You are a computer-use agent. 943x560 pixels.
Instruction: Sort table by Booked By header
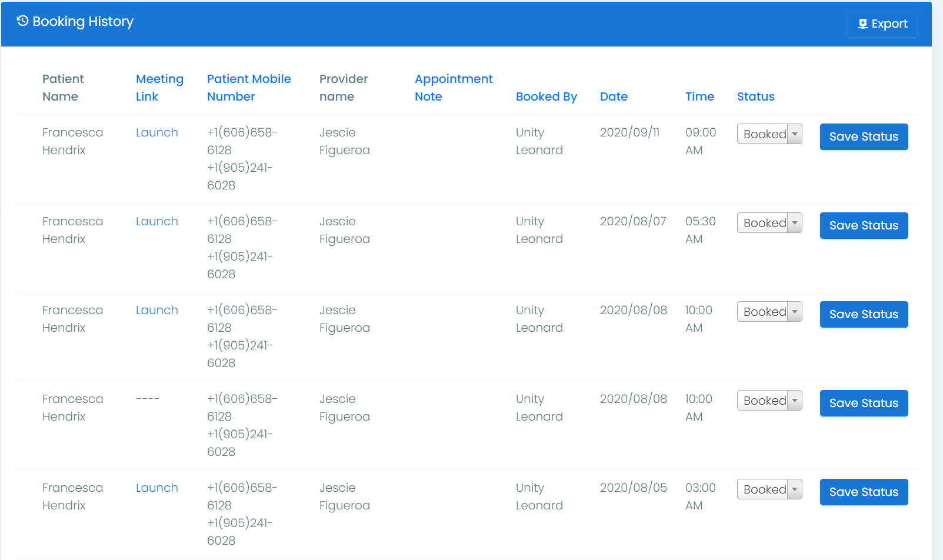[546, 96]
